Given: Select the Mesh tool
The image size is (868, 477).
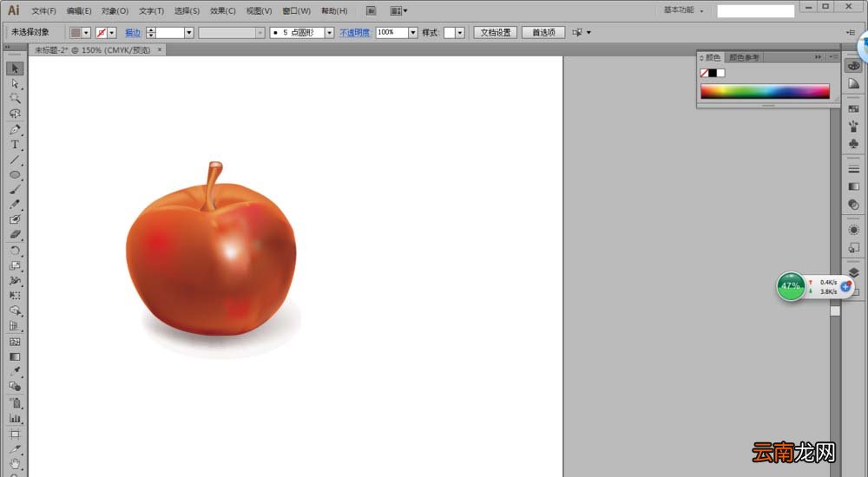Looking at the screenshot, I should pos(15,342).
